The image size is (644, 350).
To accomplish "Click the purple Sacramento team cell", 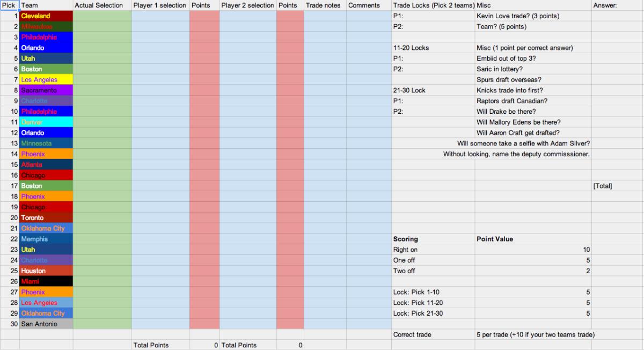I will pos(46,90).
